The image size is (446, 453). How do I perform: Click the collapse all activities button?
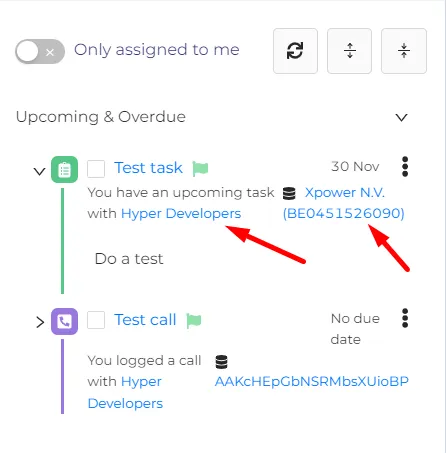coord(404,51)
